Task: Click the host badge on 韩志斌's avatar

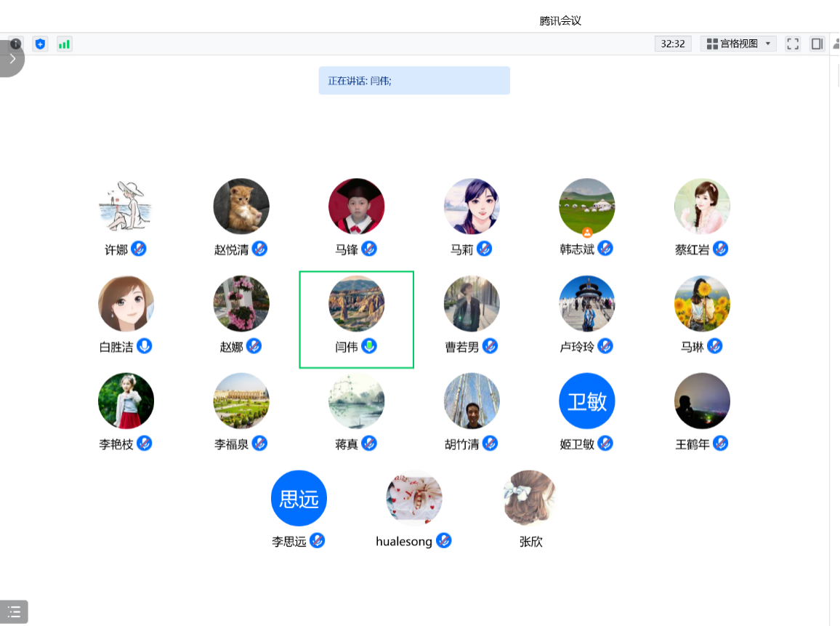Action: (587, 232)
